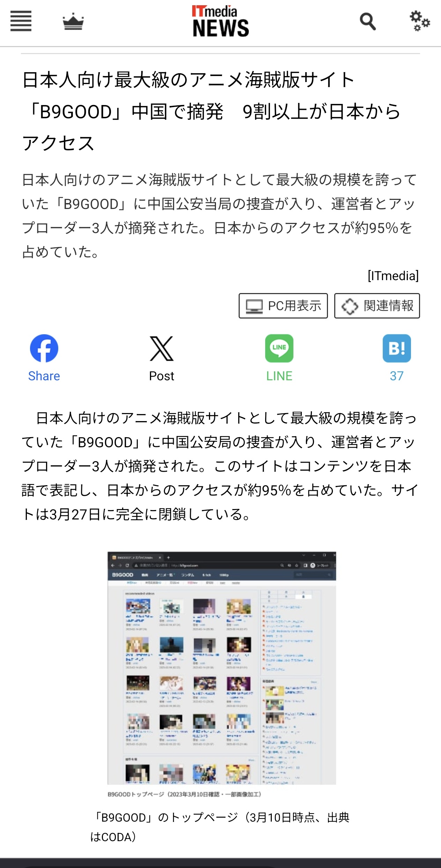Open the hamburger menu
The width and height of the screenshot is (441, 868).
(21, 21)
